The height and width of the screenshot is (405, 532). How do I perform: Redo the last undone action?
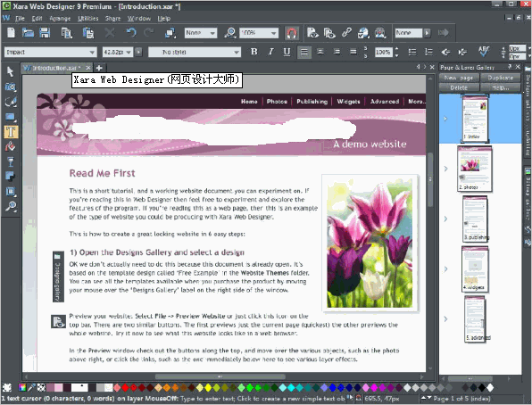pyautogui.click(x=148, y=33)
